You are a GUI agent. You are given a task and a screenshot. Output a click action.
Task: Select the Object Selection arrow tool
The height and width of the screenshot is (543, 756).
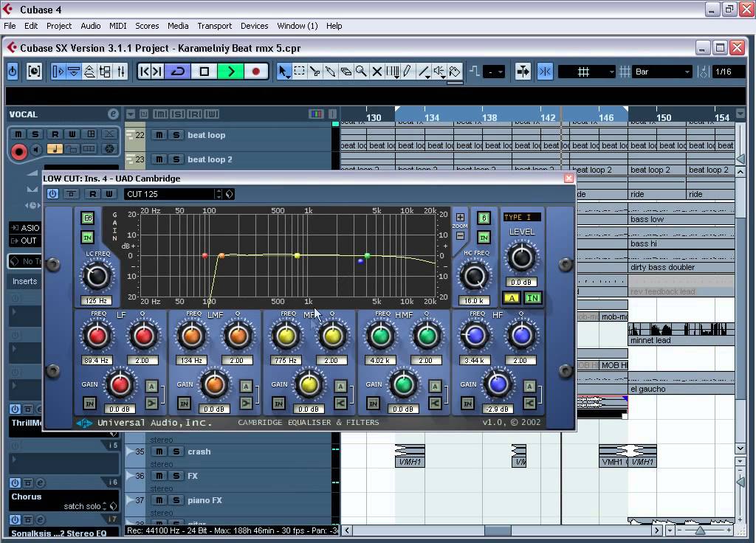pos(284,72)
